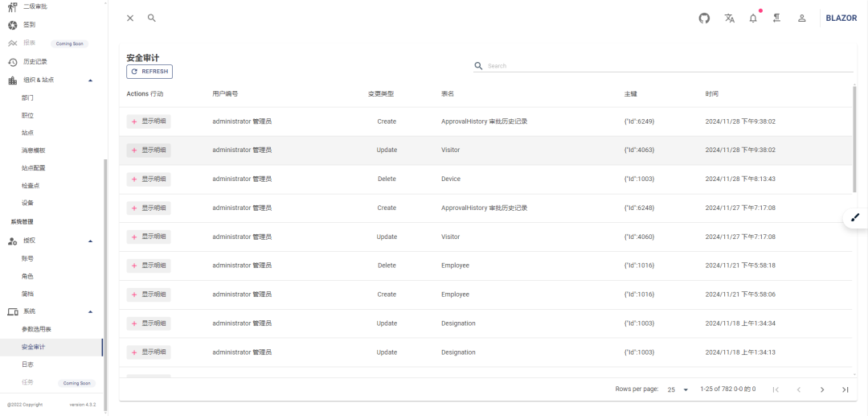This screenshot has width=868, height=416.
Task: Open the floating theme editor pencil
Action: (855, 217)
